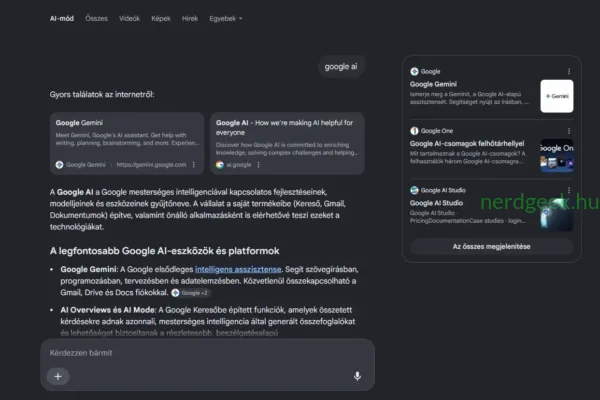Open the Hírek tab
Screen dimensions: 600x400
[x=190, y=18]
